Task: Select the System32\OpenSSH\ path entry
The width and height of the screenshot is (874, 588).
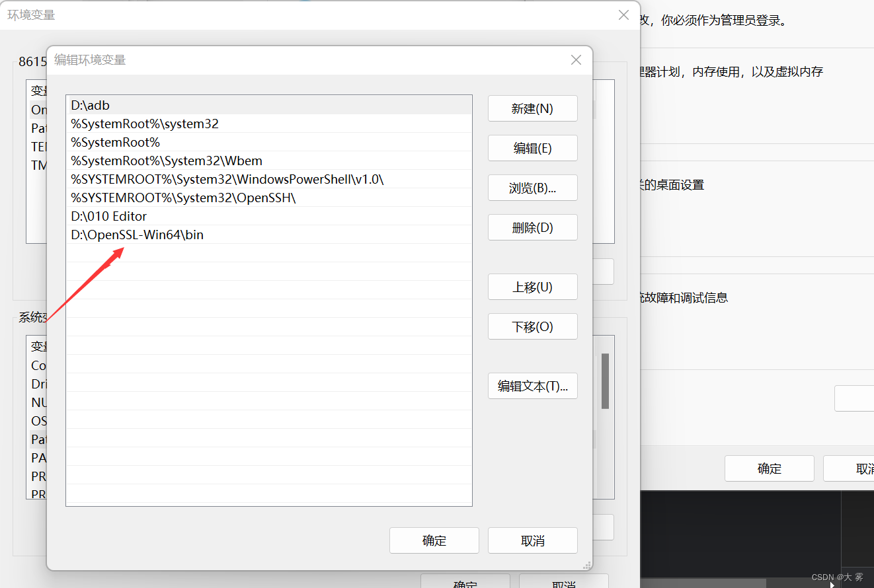Action: pos(269,198)
